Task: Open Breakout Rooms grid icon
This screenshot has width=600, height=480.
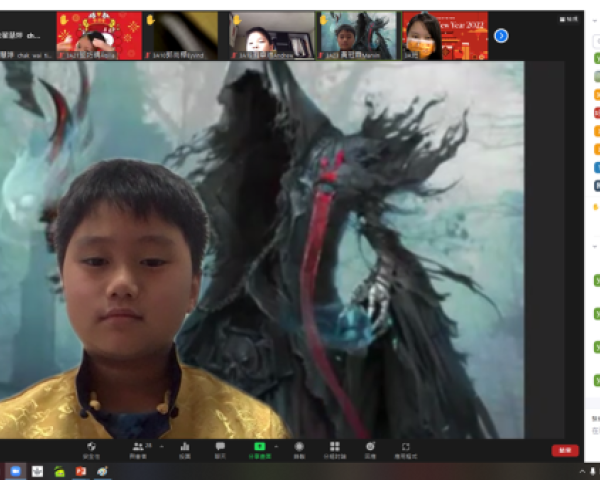Action: pyautogui.click(x=335, y=450)
